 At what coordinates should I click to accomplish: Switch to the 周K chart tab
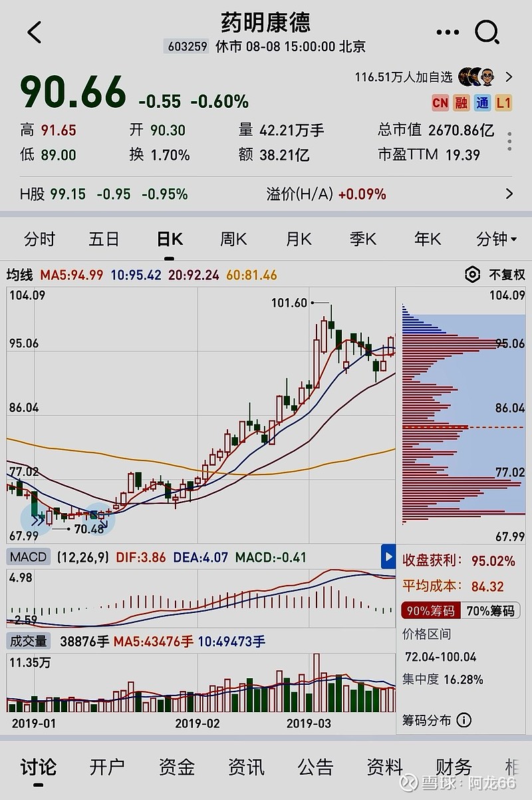point(233,239)
